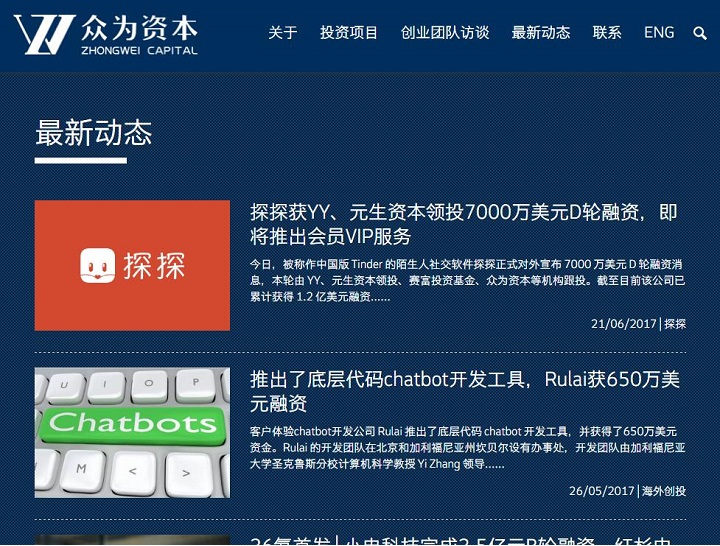Click the 最新动态 page heading

[93, 133]
